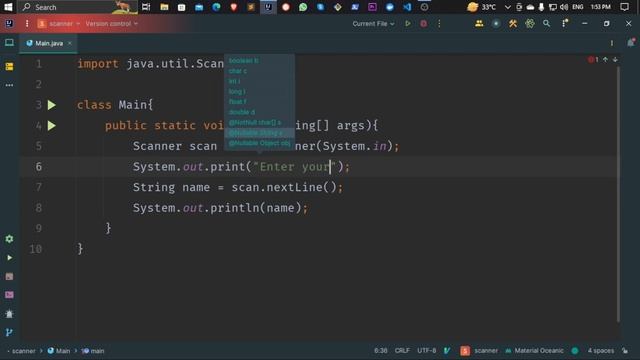Open Visual Studio Code from taskbar
The height and width of the screenshot is (360, 640).
[407, 7]
